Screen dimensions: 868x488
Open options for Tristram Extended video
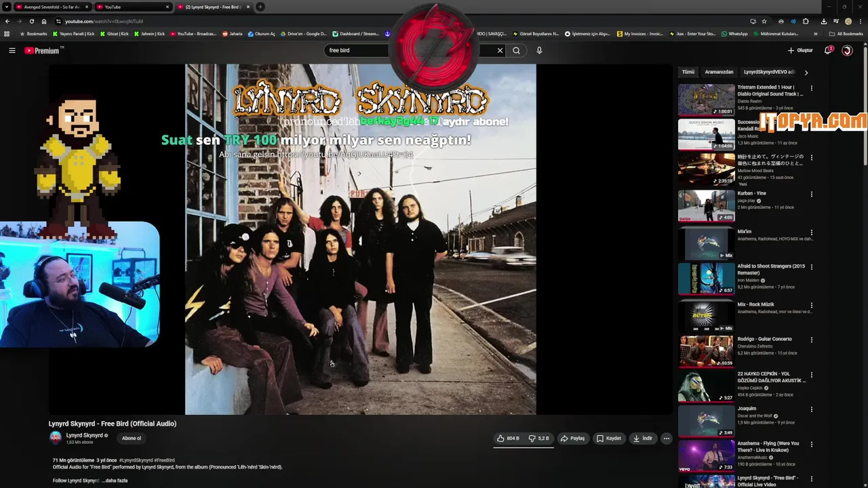click(811, 88)
